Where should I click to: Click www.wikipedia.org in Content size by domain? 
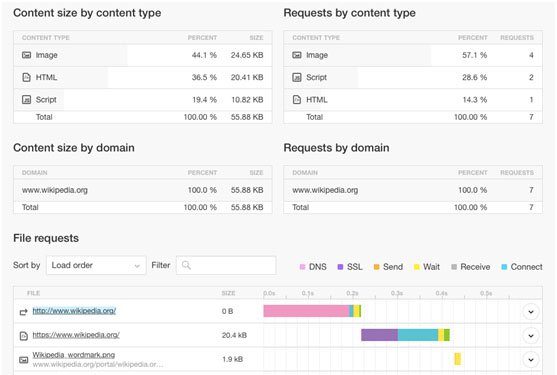(55, 190)
